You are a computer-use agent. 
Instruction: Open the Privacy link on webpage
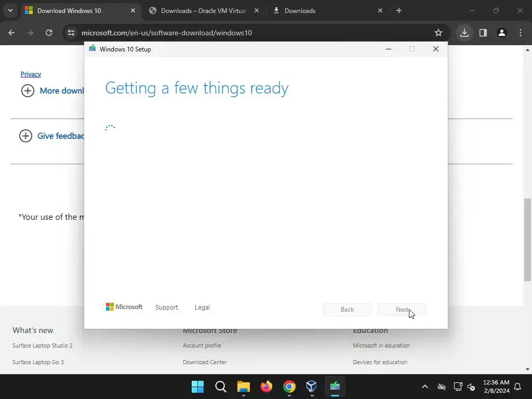click(31, 74)
